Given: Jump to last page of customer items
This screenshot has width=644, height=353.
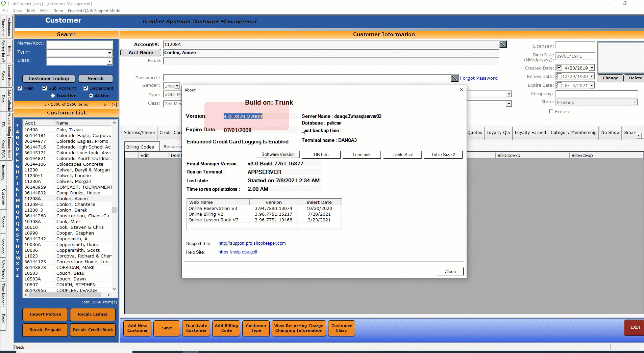Looking at the screenshot, I should point(114,105).
